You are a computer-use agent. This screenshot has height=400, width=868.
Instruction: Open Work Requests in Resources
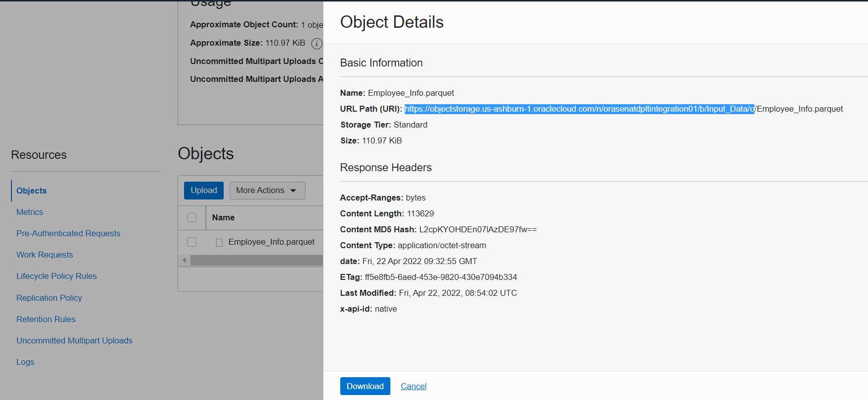click(x=45, y=255)
